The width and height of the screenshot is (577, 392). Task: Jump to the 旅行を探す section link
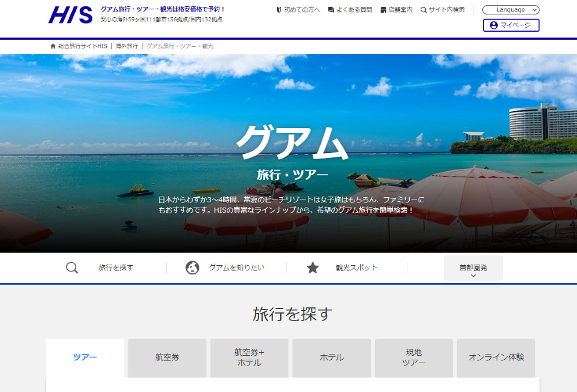[115, 267]
